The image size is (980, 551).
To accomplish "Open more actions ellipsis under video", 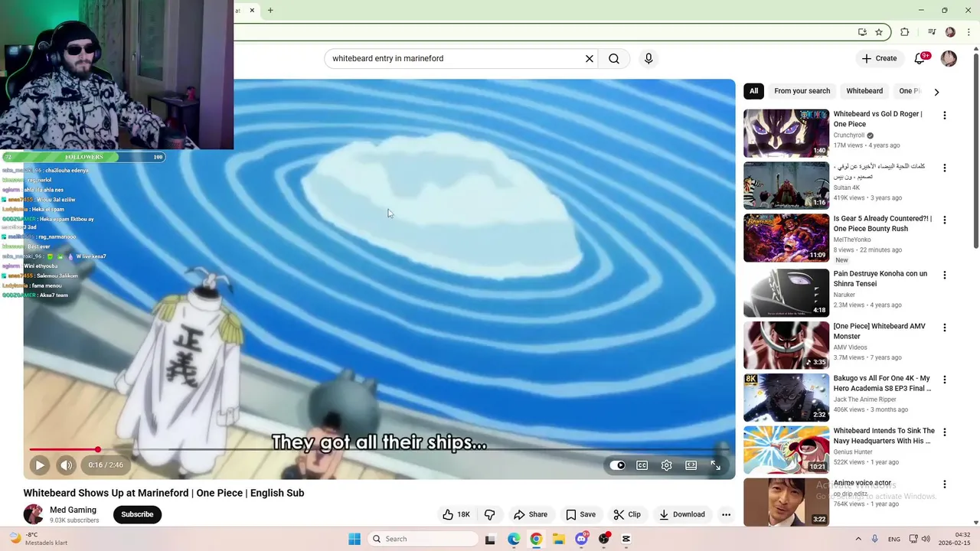I will [x=726, y=514].
